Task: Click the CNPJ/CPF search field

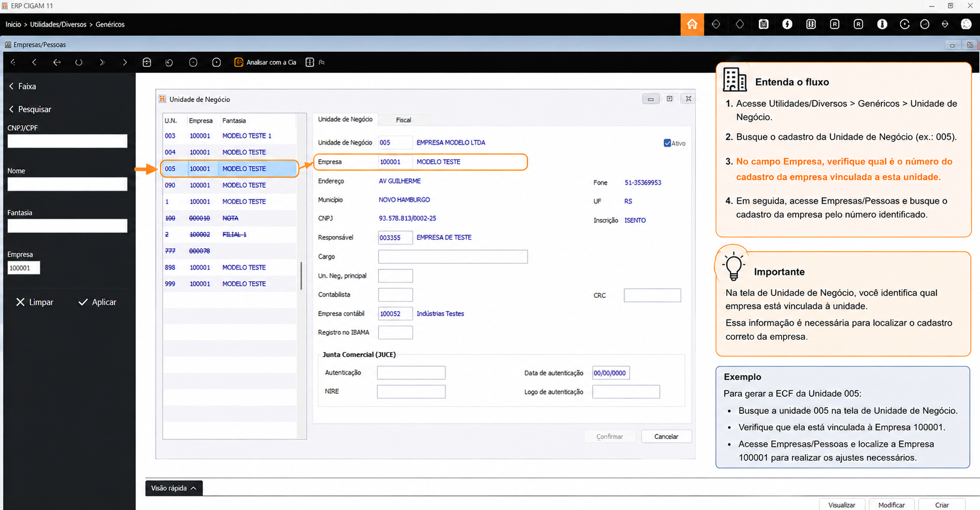Action: (x=67, y=141)
